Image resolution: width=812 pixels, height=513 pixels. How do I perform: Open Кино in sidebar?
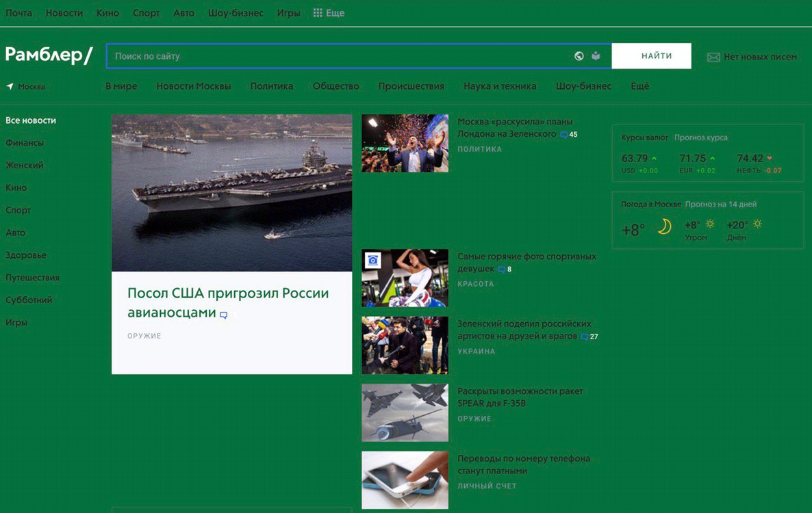[x=16, y=187]
